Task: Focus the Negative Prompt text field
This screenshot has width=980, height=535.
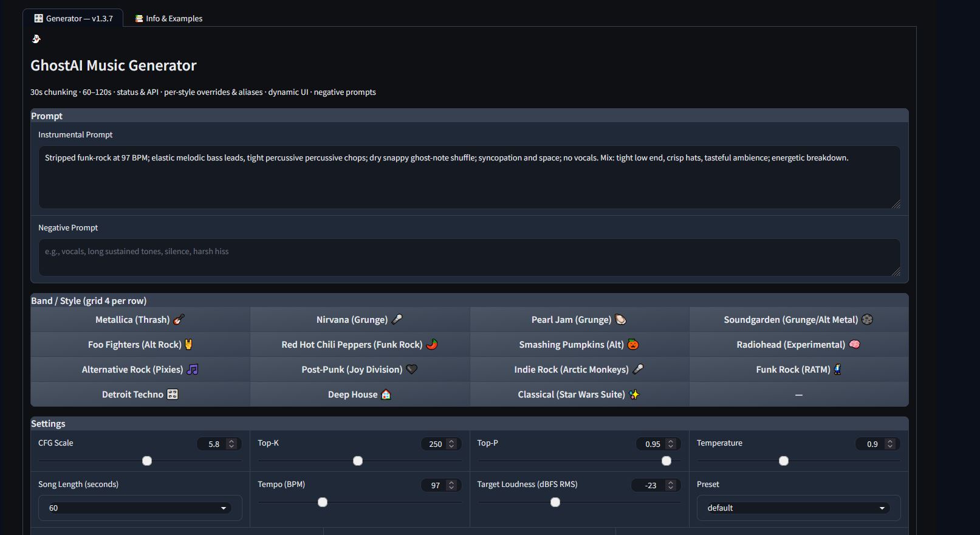Action: tap(468, 257)
